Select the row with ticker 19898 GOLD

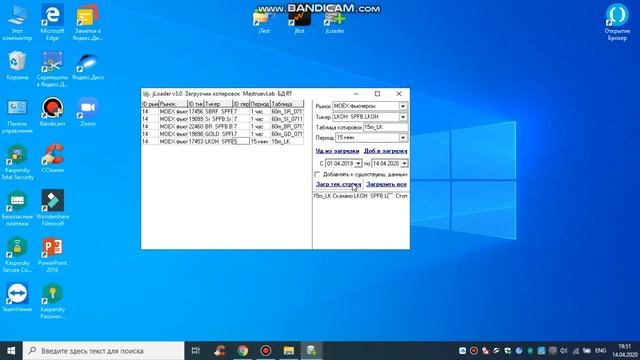(x=222, y=134)
